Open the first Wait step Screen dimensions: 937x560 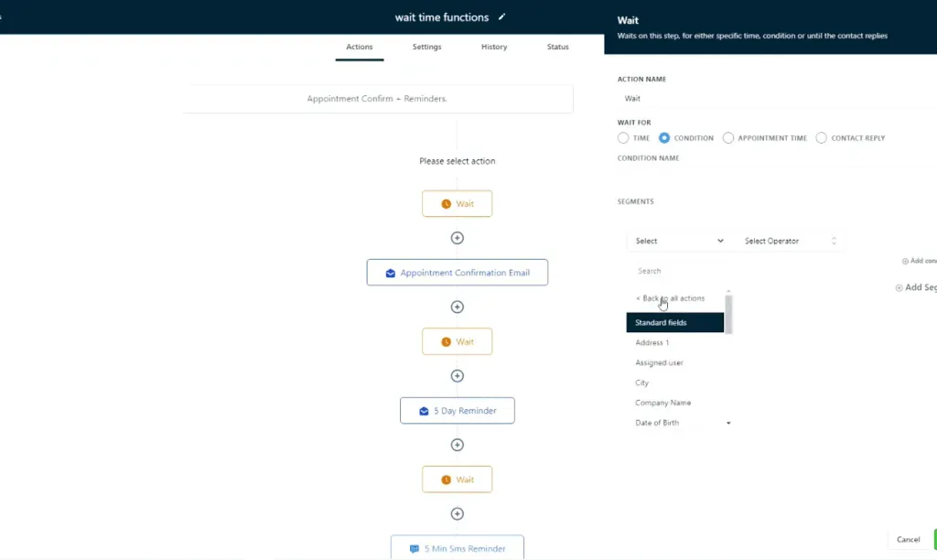click(458, 204)
